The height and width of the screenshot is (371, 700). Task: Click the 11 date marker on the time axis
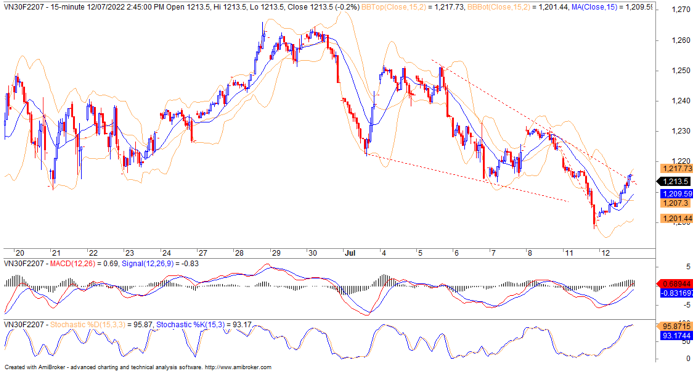(x=568, y=253)
